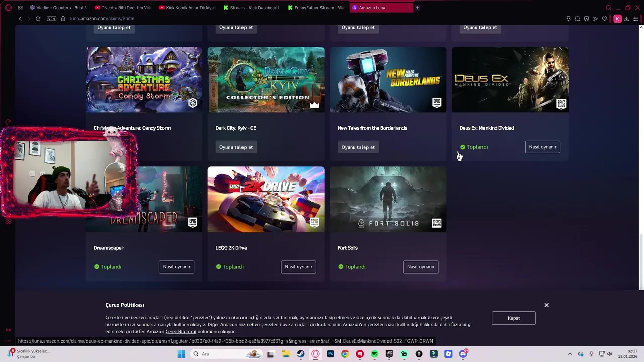The width and height of the screenshot is (644, 362).
Task: Click 'Nasıl oynanır' for Fort Solis
Action: coord(421,267)
